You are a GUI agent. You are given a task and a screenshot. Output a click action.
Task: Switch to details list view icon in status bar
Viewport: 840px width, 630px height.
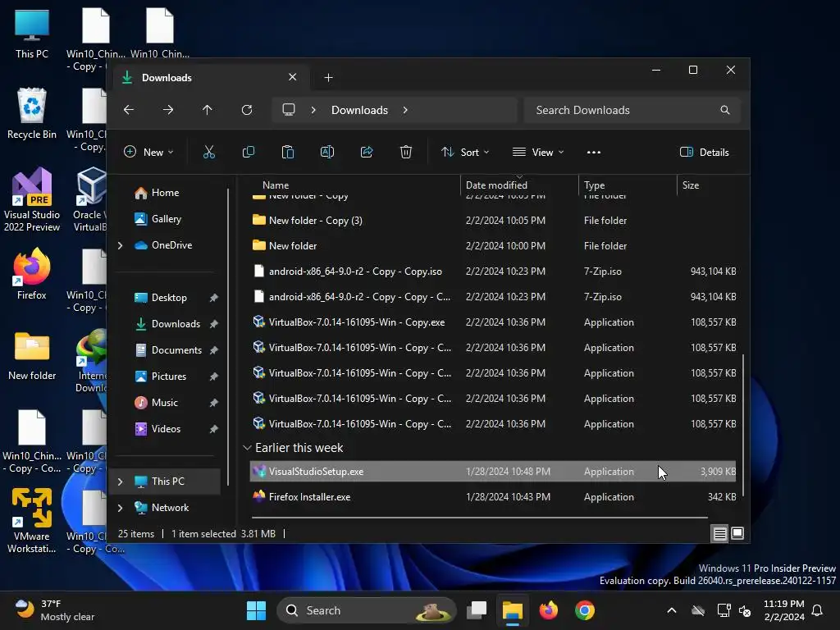pos(720,533)
